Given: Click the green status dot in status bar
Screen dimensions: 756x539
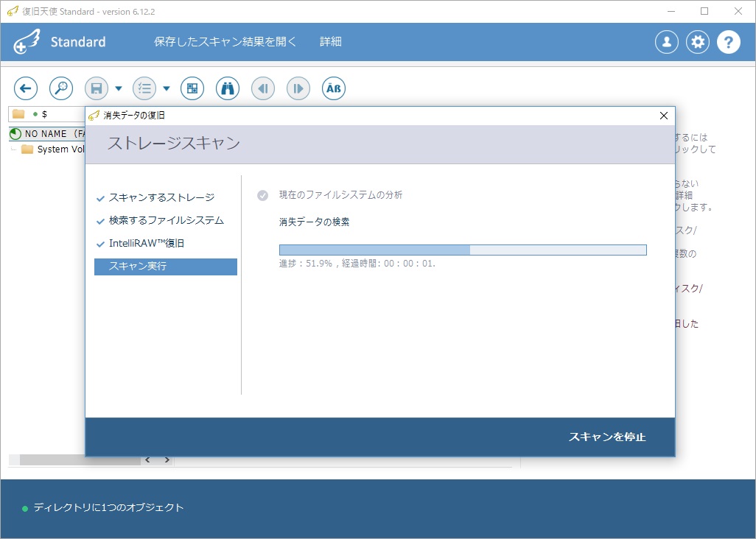Looking at the screenshot, I should (25, 509).
